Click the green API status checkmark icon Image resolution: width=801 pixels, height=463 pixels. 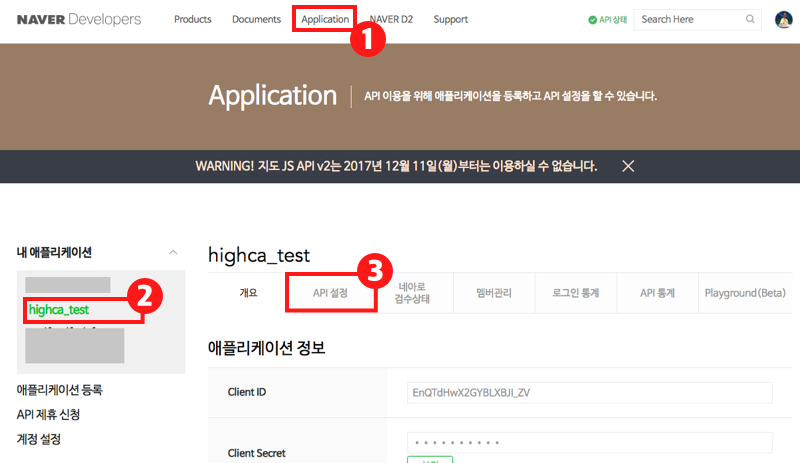(593, 20)
